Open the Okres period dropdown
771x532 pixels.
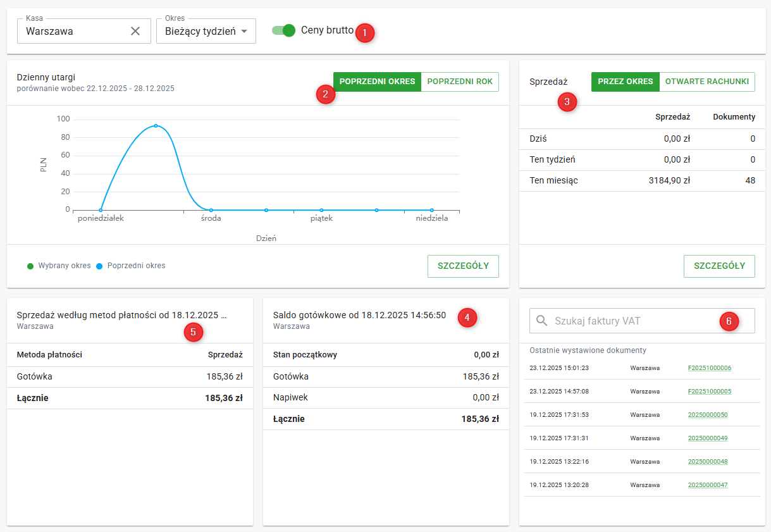206,31
